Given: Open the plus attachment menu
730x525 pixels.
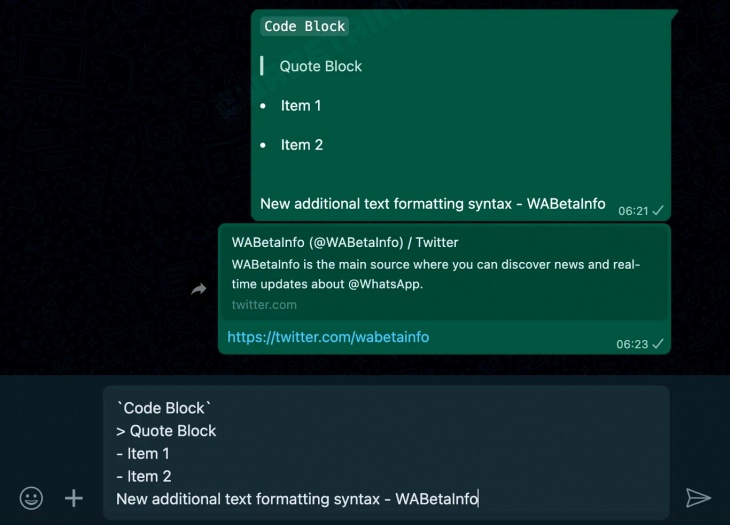Looking at the screenshot, I should [x=74, y=498].
